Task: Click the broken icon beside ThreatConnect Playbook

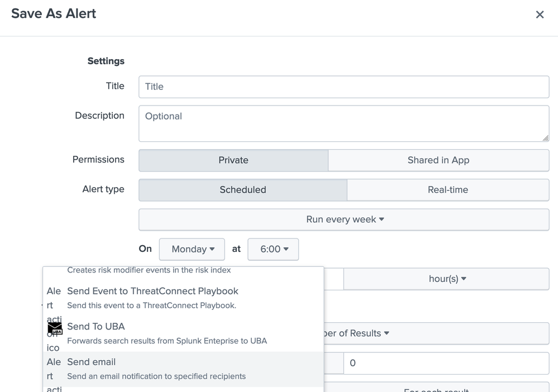Action: point(54,298)
